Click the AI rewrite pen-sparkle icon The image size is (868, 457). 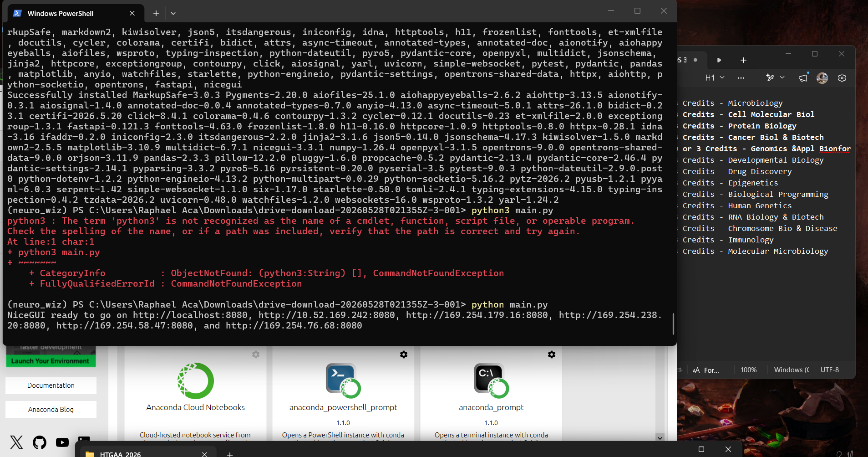770,77
